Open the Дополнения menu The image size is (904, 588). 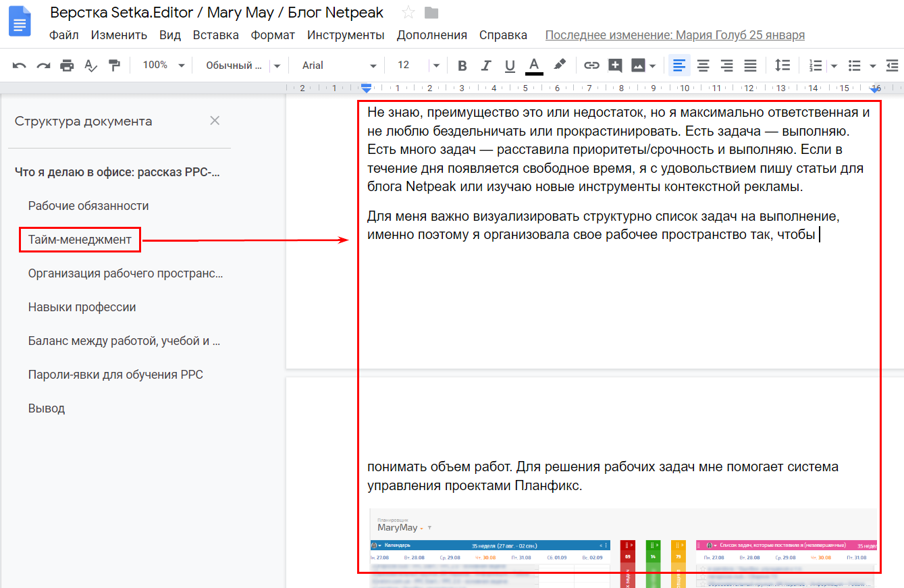click(x=432, y=35)
